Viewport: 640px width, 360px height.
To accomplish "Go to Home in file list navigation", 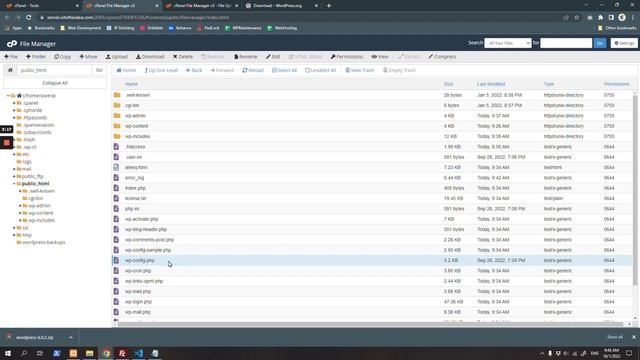I will 126,70.
